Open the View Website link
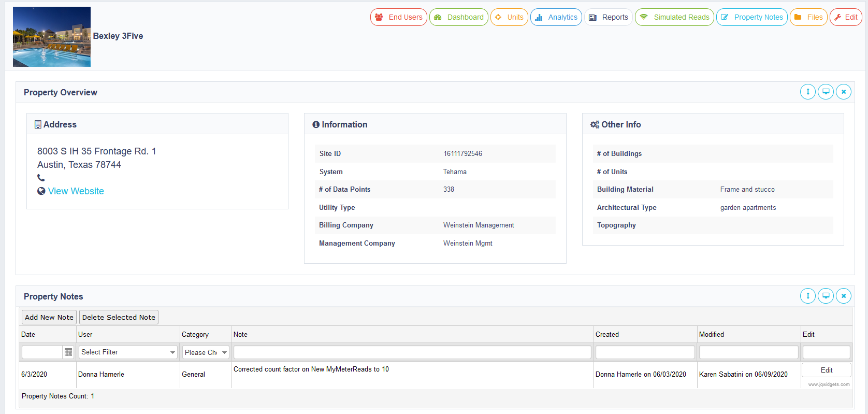 point(76,191)
